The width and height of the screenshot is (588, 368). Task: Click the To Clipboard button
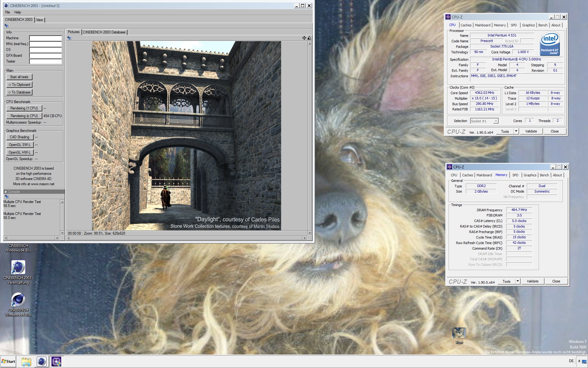(19, 85)
